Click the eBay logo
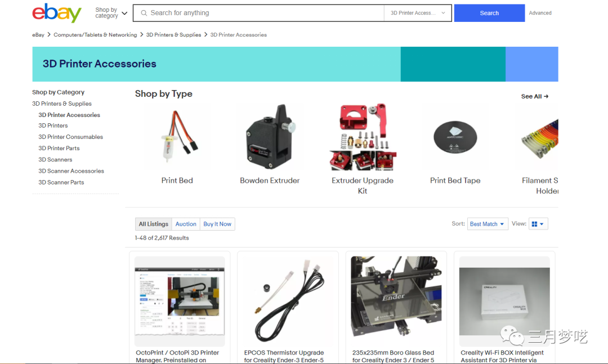The image size is (608, 364). coord(57,13)
